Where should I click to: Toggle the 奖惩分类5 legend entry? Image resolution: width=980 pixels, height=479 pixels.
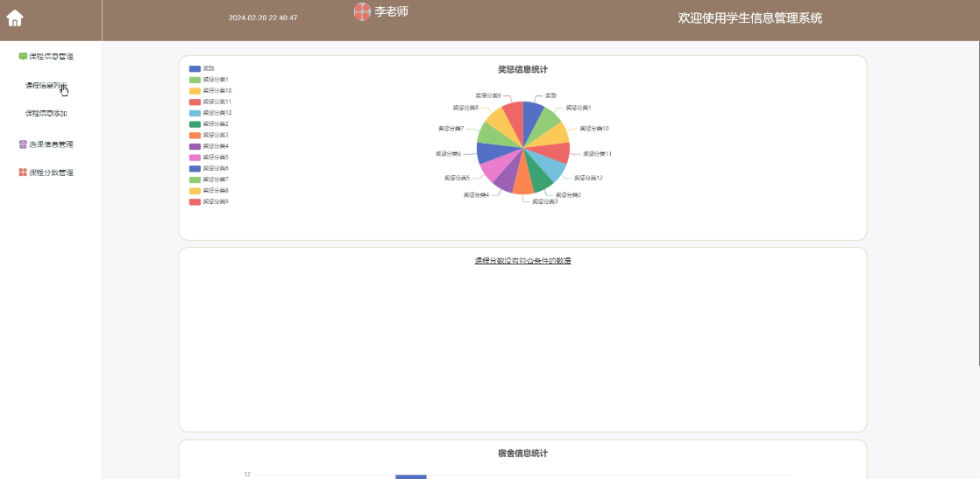coord(209,158)
